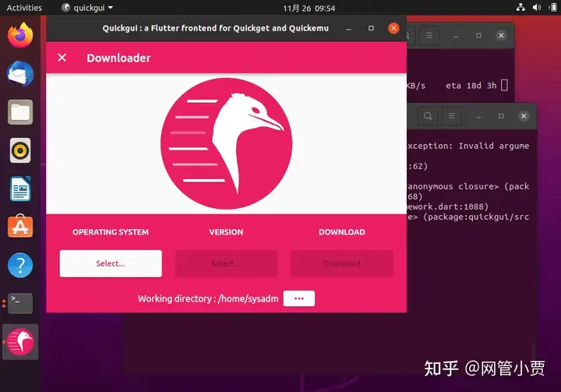This screenshot has width=561, height=392.
Task: Click the 'DOWNLOAD' heading
Action: 342,232
